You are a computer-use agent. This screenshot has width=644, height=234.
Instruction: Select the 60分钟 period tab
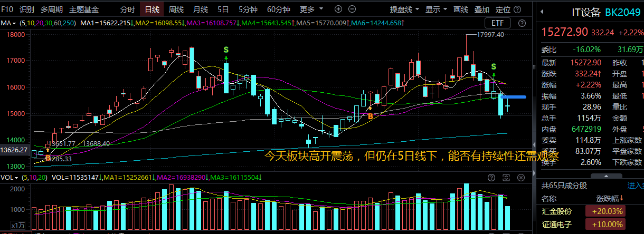278,9
